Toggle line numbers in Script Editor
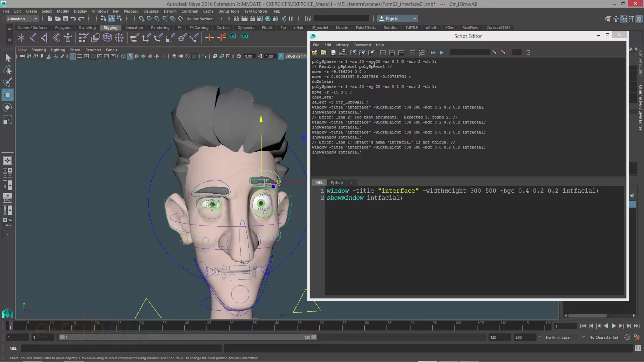 [422, 52]
